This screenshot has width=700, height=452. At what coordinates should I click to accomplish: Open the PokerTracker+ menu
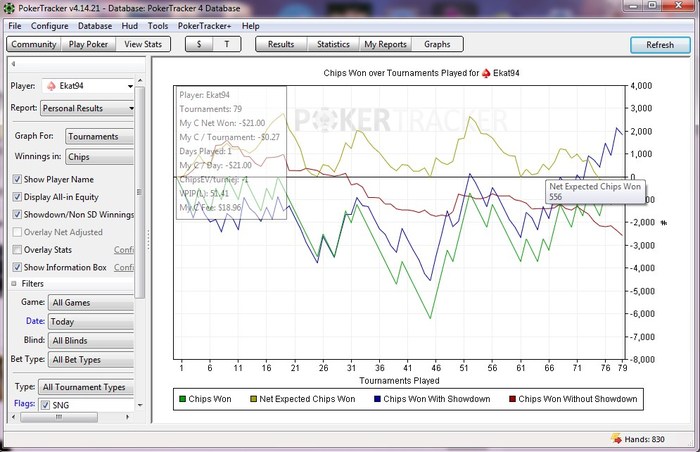tap(204, 26)
